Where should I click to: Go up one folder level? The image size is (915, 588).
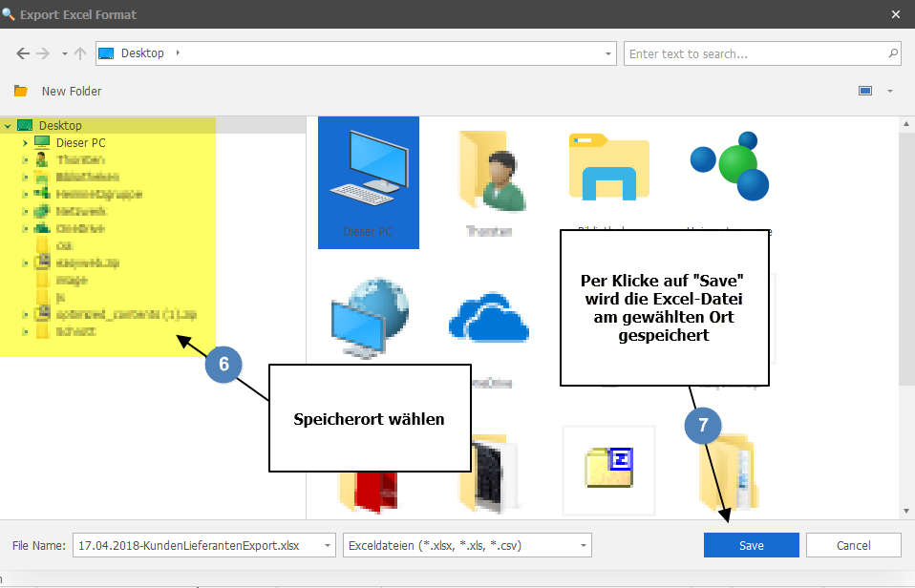(x=80, y=53)
